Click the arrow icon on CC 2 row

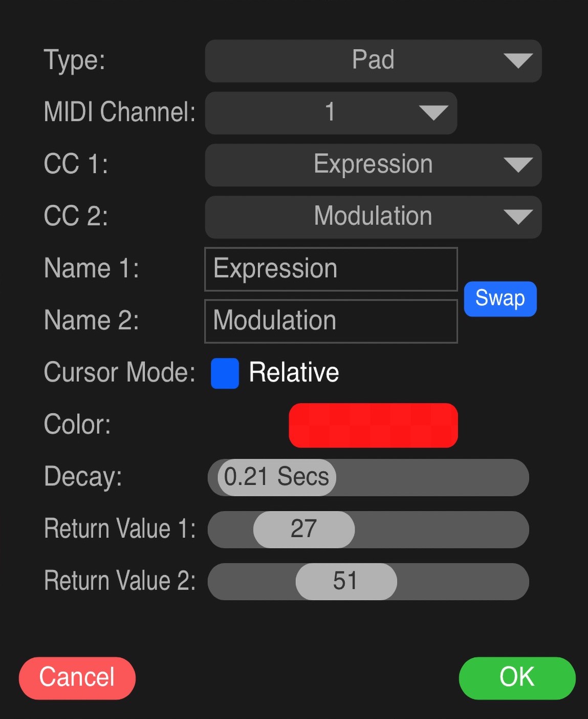518,217
